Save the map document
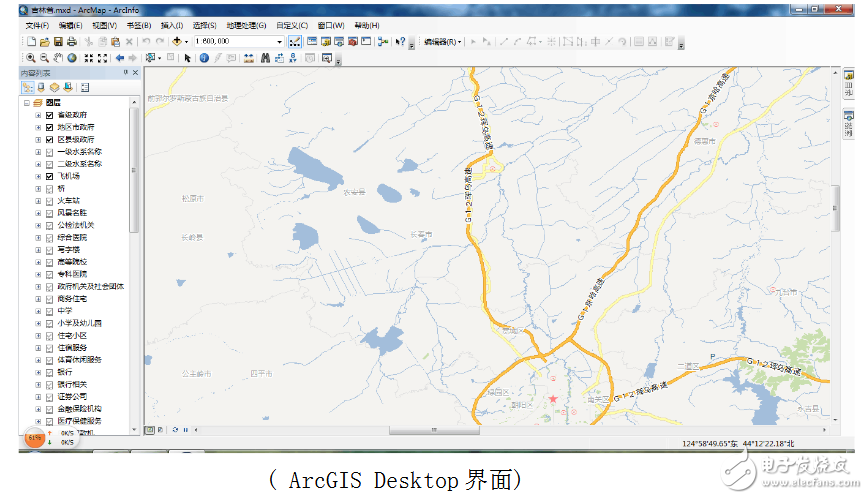This screenshot has height=499, width=868. coord(58,42)
